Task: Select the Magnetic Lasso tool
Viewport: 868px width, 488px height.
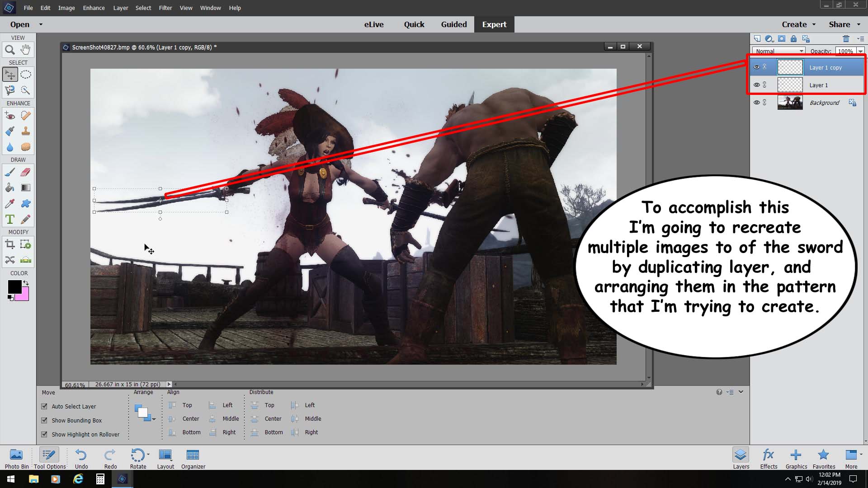Action: point(10,90)
